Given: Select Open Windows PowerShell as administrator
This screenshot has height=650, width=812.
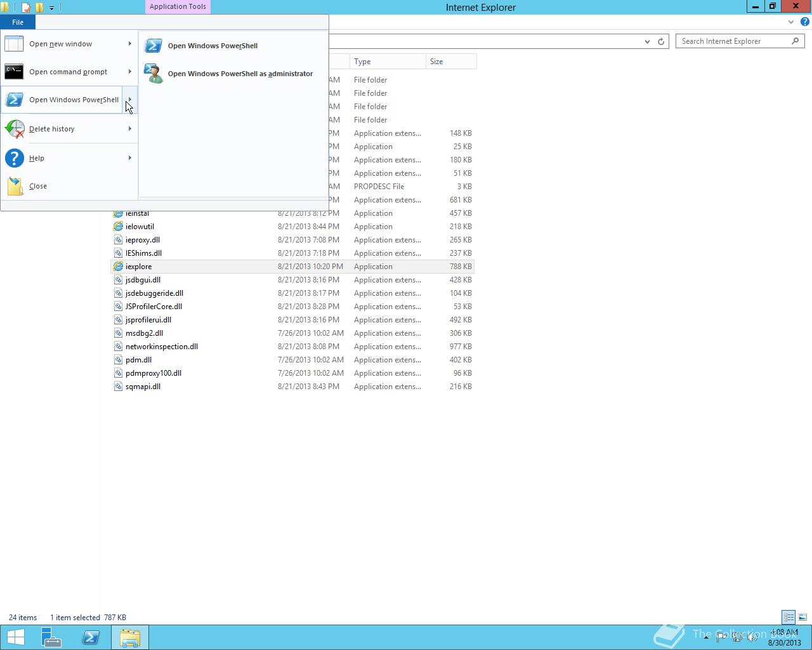Looking at the screenshot, I should click(x=232, y=74).
